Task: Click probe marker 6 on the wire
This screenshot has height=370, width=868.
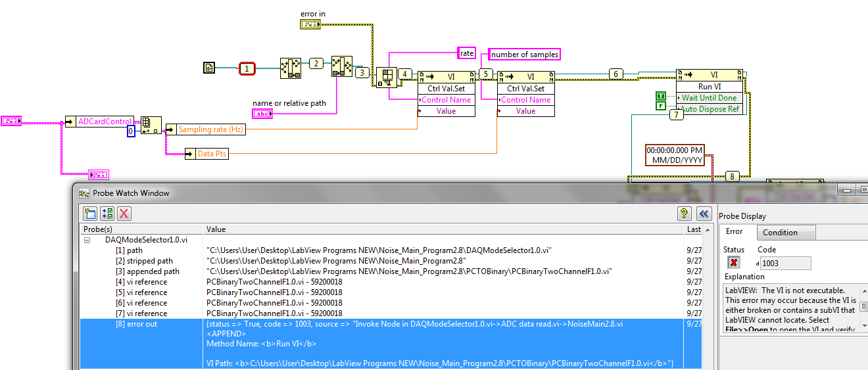Action: coord(615,74)
